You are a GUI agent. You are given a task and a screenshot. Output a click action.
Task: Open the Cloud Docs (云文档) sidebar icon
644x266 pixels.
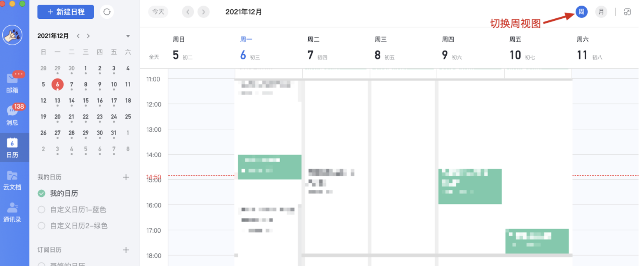coord(13,180)
